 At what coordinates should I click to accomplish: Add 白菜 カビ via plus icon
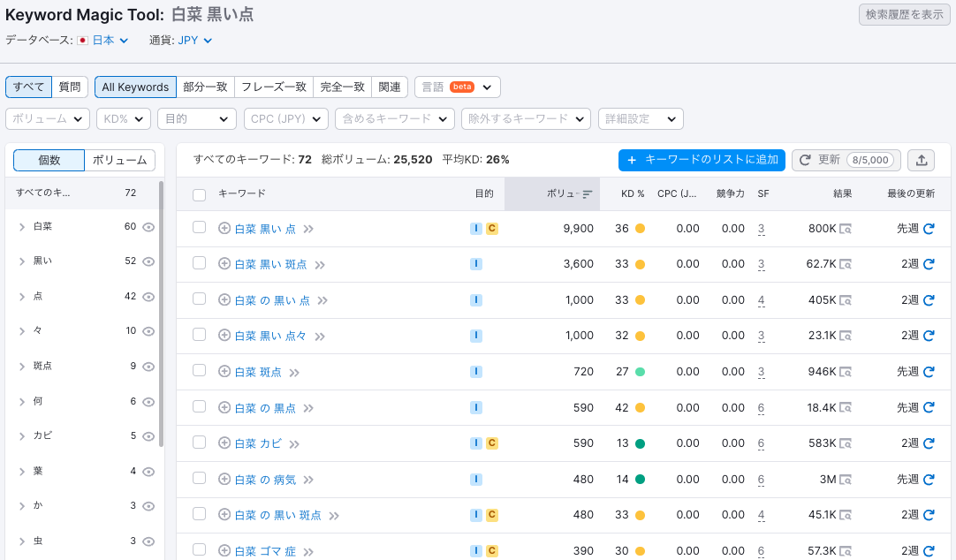click(x=224, y=443)
